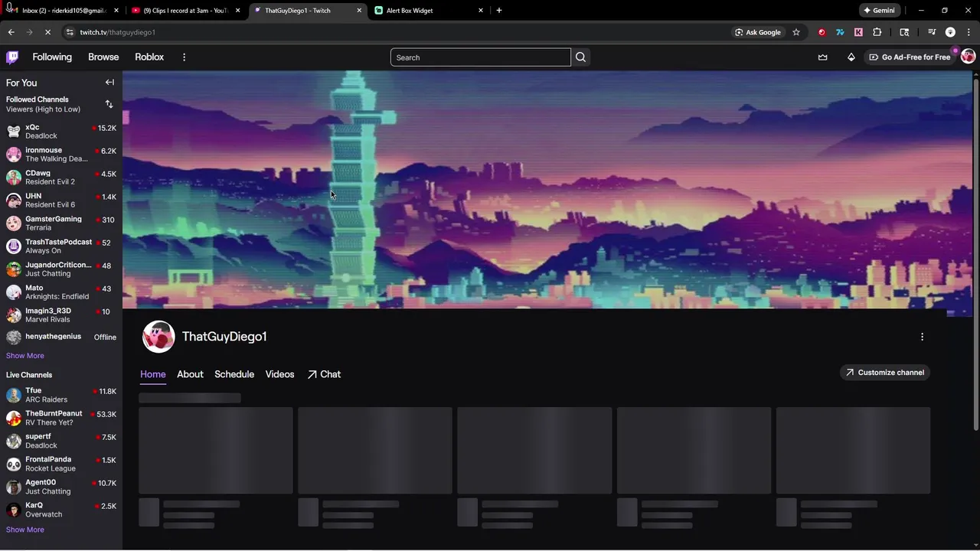Open FrontalPanda live channel
Viewport: 980px width, 551px height.
[61, 464]
